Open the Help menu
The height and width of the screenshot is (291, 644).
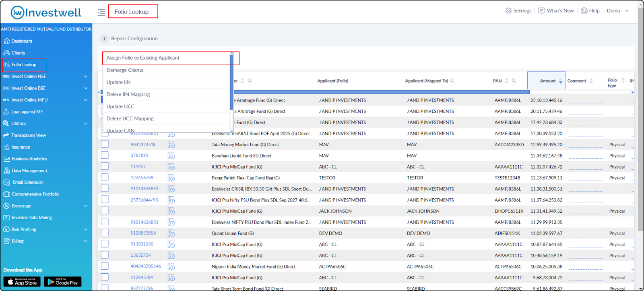coord(590,11)
